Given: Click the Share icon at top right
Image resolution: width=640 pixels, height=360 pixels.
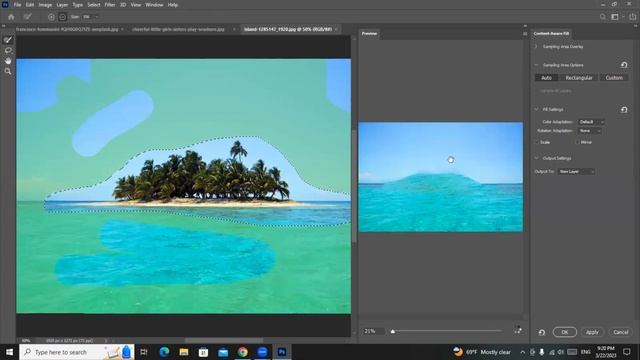Looking at the screenshot, I should [x=632, y=17].
